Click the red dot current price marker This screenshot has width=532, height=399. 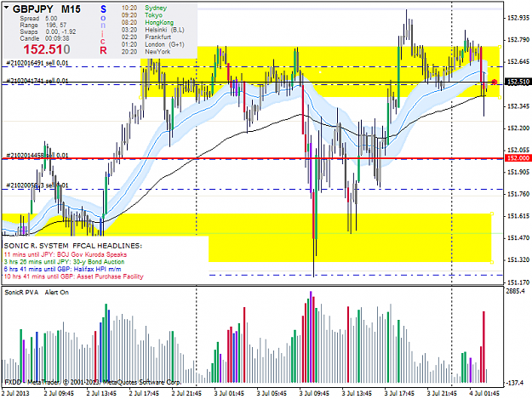[495, 82]
